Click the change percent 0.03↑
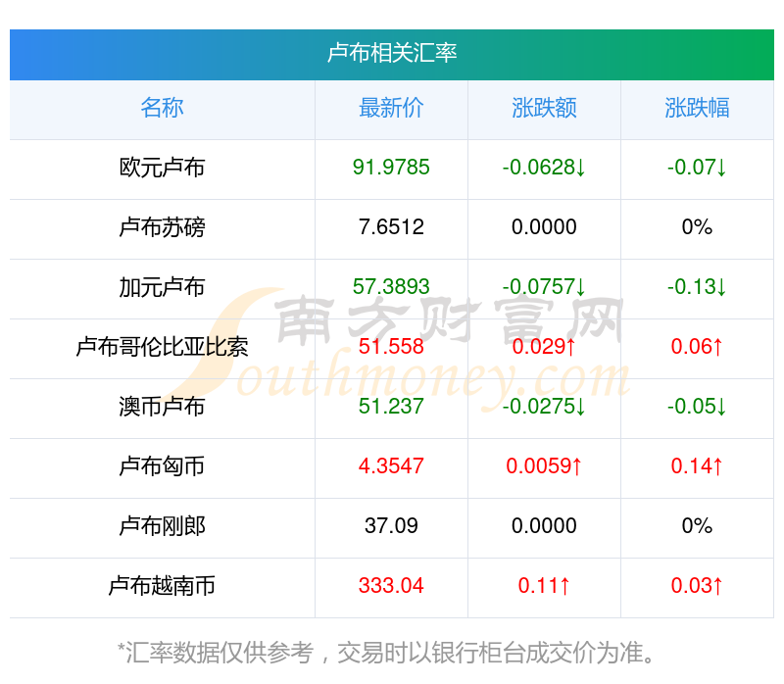This screenshot has height=684, width=784. pyautogui.click(x=697, y=586)
